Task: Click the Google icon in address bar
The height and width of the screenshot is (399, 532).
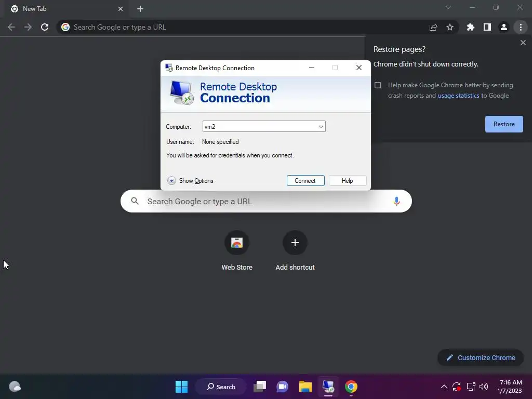Action: coord(65,27)
